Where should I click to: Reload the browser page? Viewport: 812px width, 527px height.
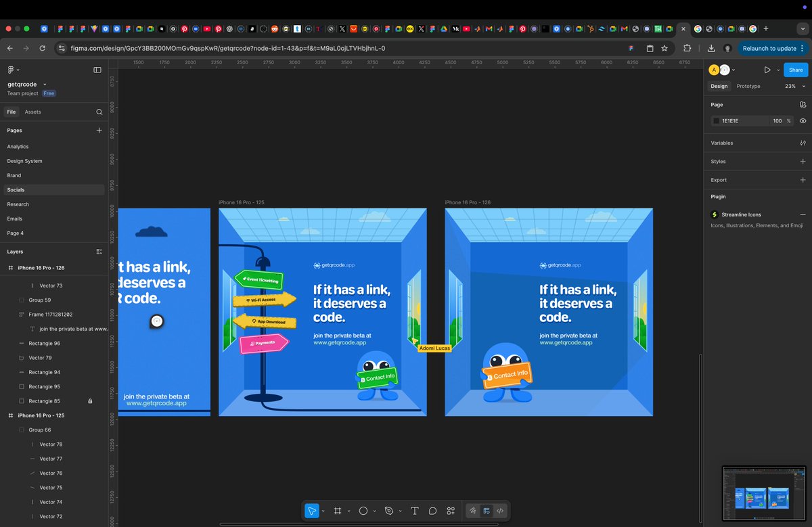tap(43, 48)
